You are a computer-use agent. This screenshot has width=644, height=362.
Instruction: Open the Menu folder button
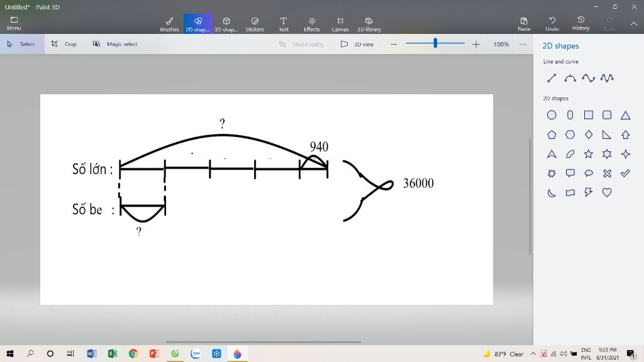[x=14, y=23]
